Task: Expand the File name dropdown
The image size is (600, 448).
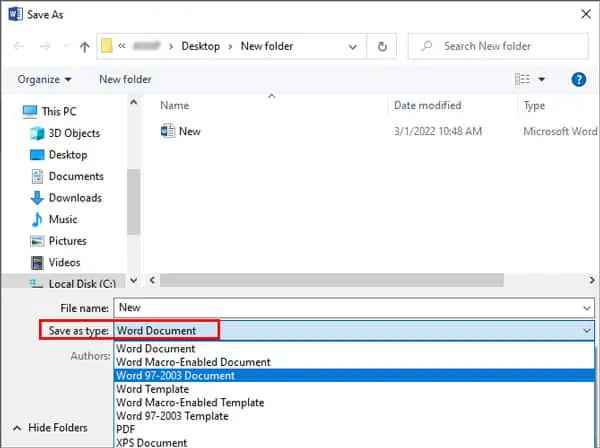Action: pos(586,308)
